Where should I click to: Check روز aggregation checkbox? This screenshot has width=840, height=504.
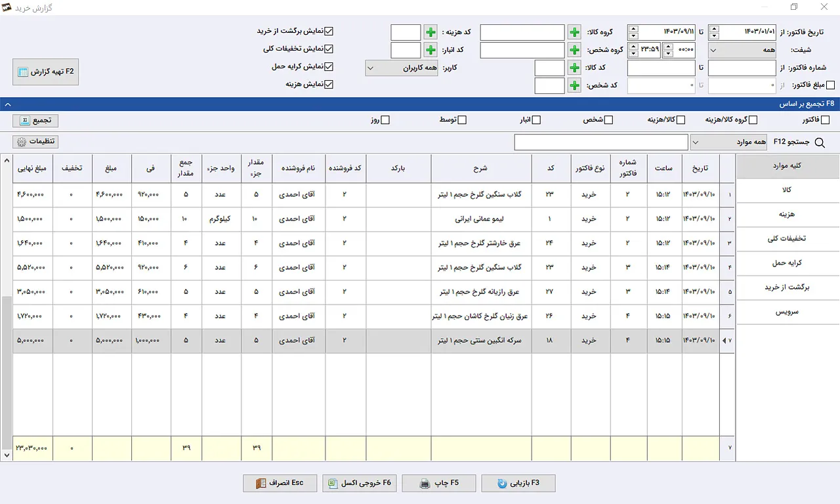pos(386,120)
